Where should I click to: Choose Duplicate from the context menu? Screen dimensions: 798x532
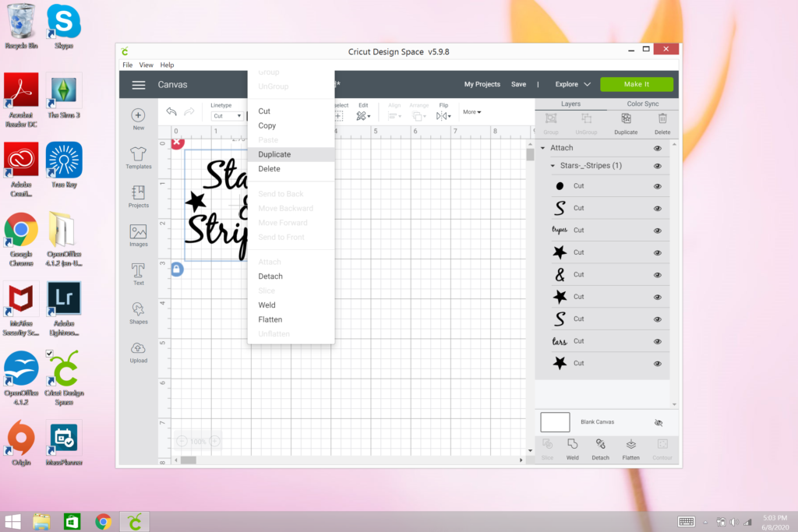tap(274, 154)
